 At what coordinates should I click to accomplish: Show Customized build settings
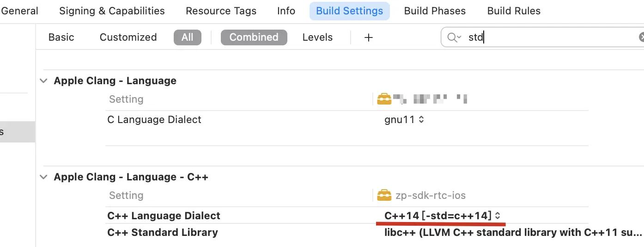[128, 37]
